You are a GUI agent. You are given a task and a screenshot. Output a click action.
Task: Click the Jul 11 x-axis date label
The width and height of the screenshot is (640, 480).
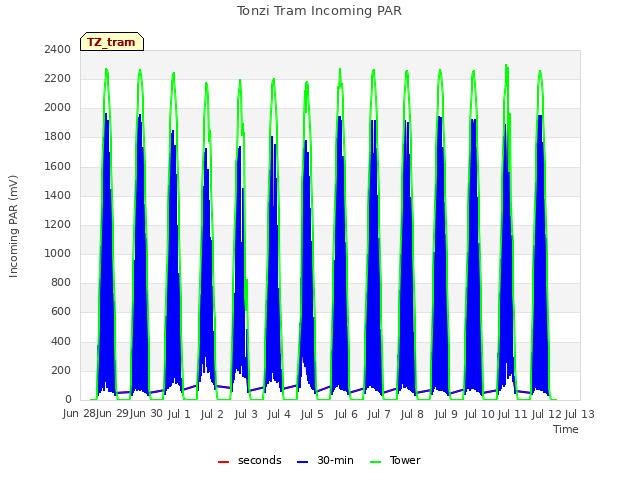click(513, 414)
